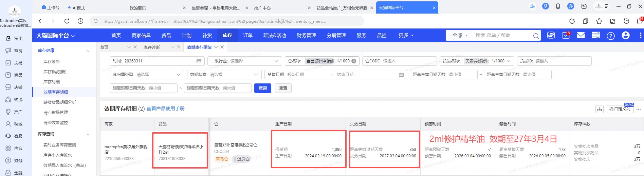The image size is (644, 176).
Task: Open the 查看产品使用手册 link
Action: tap(165, 109)
